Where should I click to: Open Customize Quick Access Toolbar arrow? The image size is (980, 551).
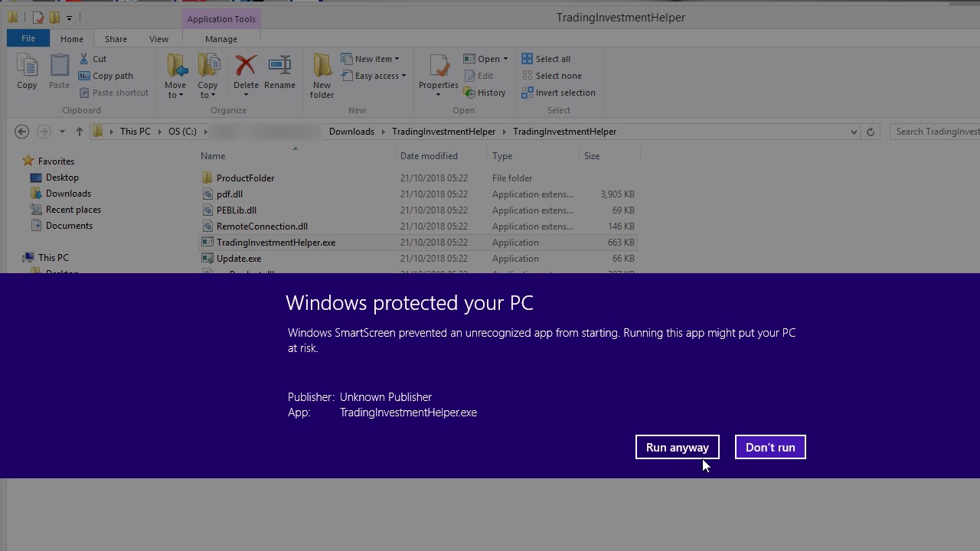[x=69, y=18]
